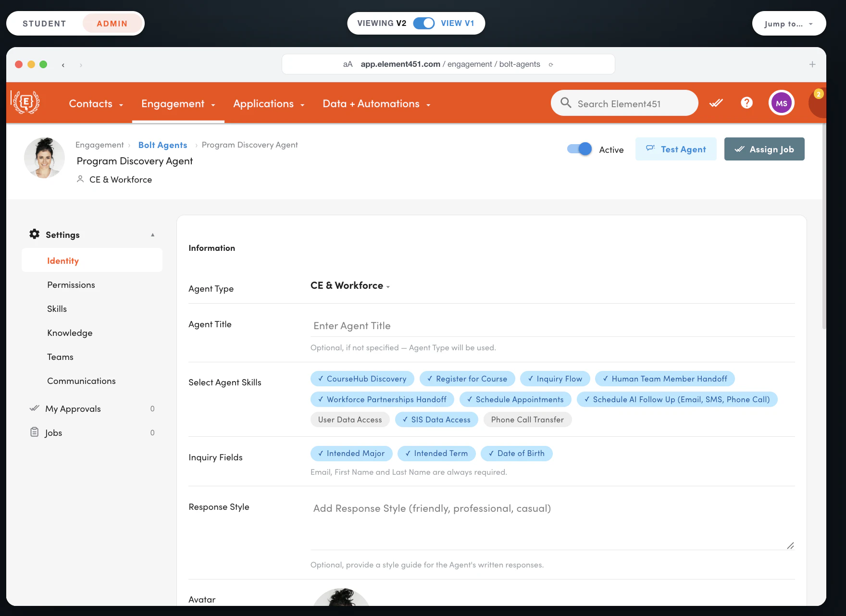Open My Approvals in the sidebar
Screen dimensions: 846x616
(x=92, y=408)
